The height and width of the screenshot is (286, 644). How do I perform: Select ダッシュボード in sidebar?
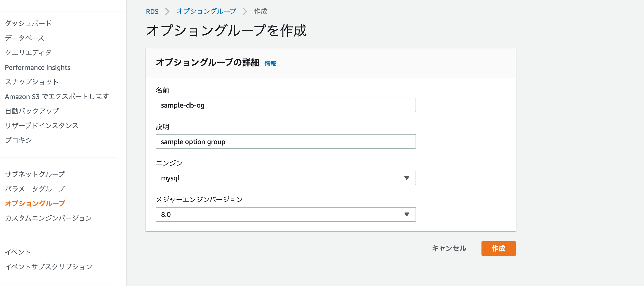(28, 23)
